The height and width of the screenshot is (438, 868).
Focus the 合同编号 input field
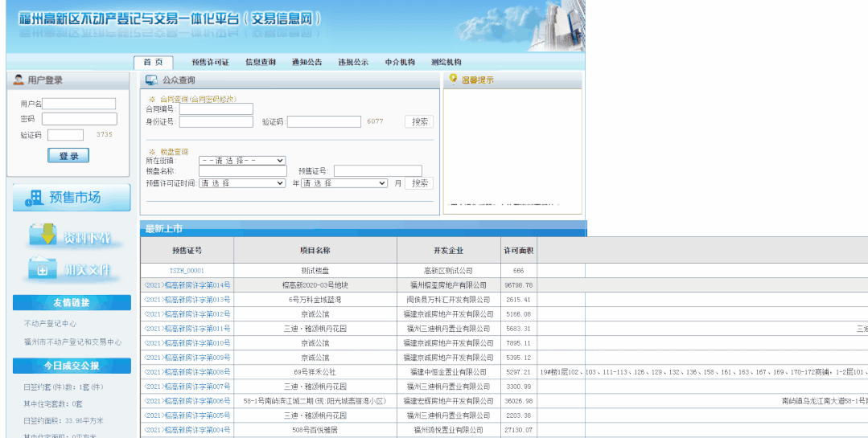[216, 109]
